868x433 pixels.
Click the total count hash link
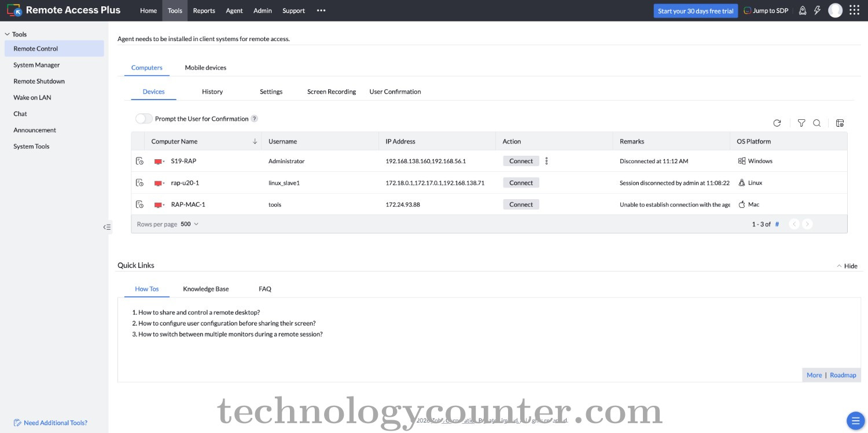pyautogui.click(x=777, y=224)
